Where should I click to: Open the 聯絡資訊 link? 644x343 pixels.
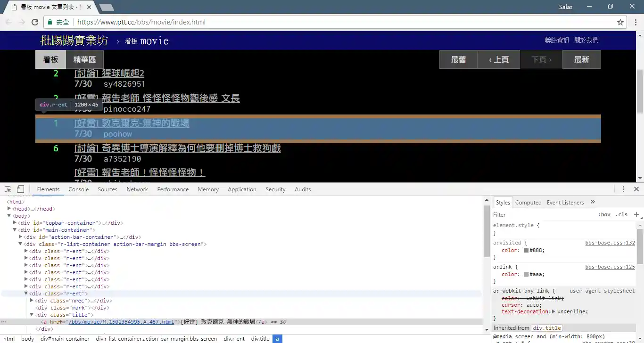(556, 40)
